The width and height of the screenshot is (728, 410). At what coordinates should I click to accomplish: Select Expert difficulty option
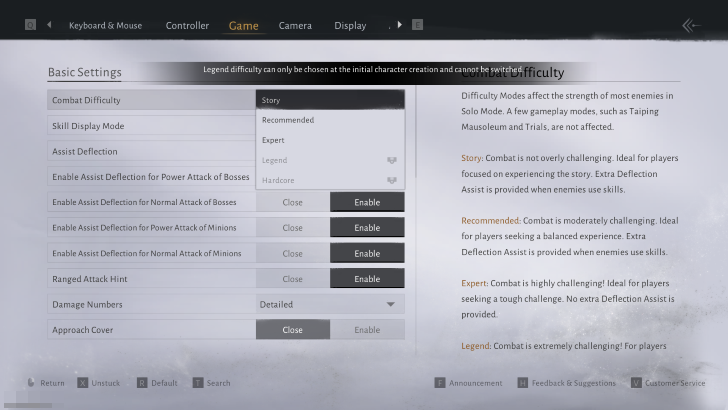click(x=330, y=140)
